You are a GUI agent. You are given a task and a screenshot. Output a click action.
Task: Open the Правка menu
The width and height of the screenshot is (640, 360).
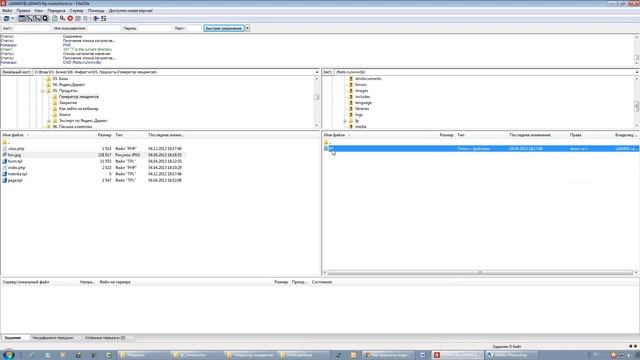23,11
